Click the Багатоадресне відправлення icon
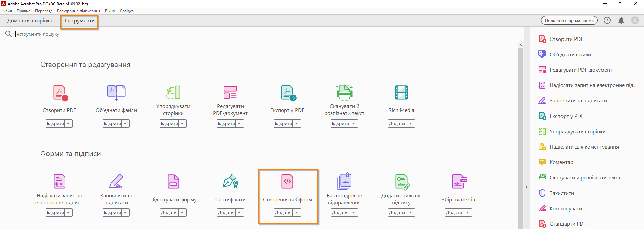The height and width of the screenshot is (229, 644). pos(344,181)
